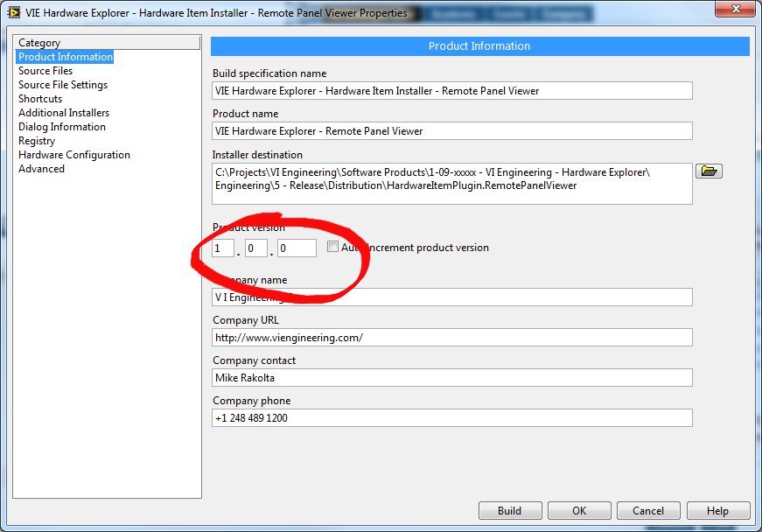
Task: Select the Registry category
Action: [x=37, y=141]
